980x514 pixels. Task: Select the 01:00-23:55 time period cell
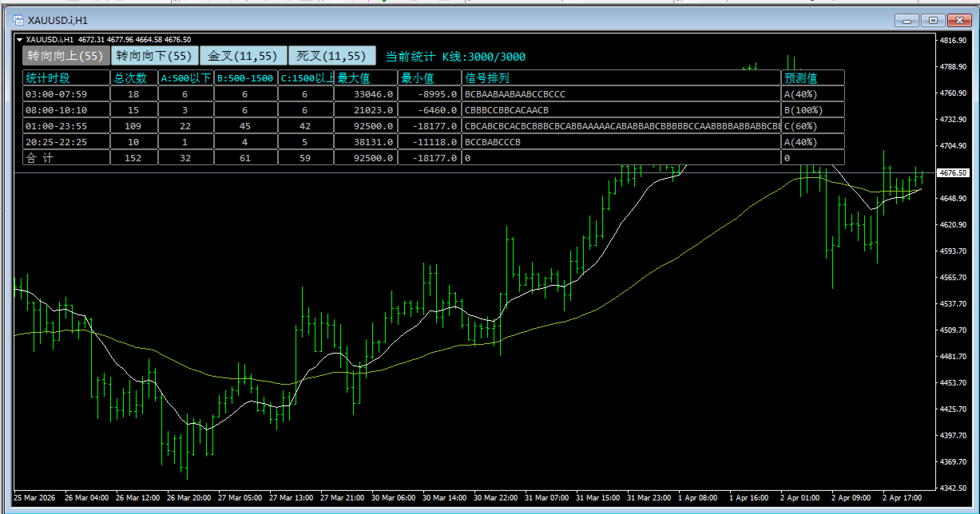click(x=66, y=126)
